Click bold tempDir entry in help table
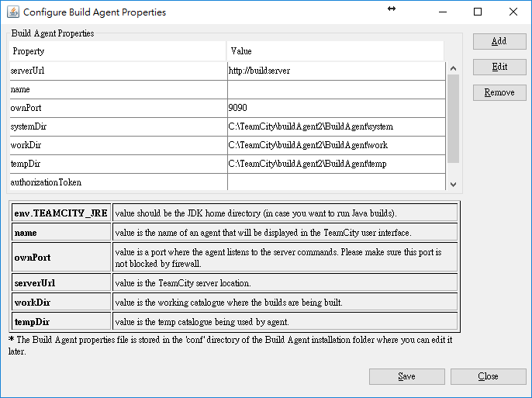This screenshot has height=398, width=532. pyautogui.click(x=61, y=322)
